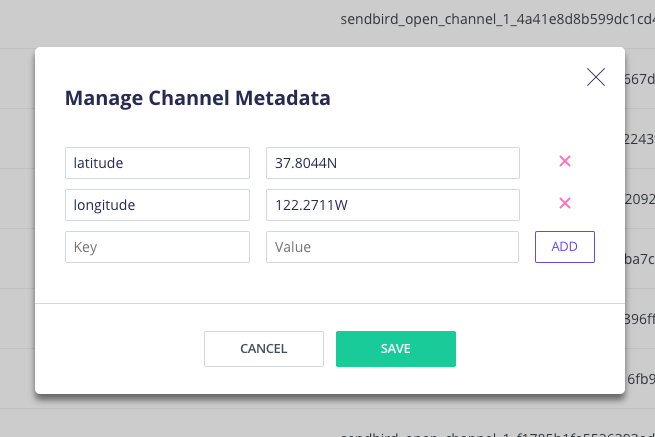Remove the latitude metadata row

pos(564,162)
